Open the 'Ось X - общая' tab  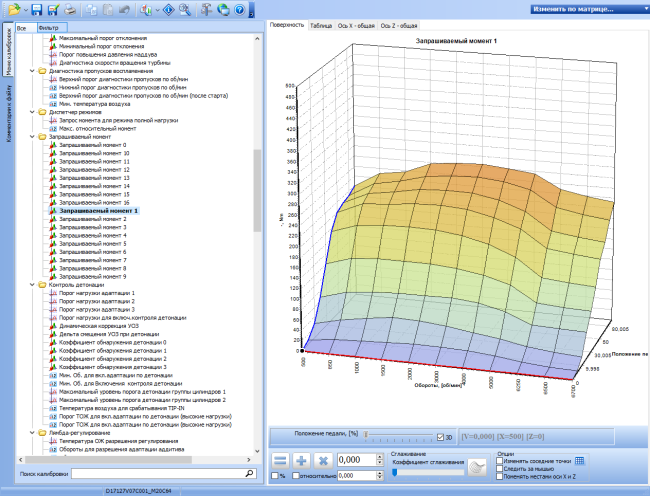click(x=356, y=26)
